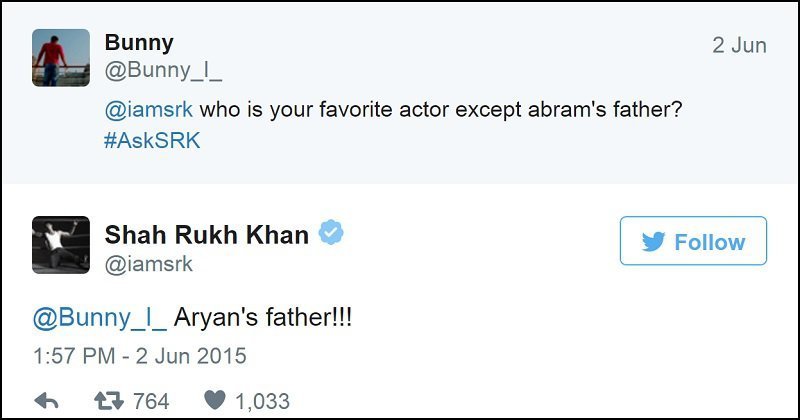
Task: Open the #AskSRK hashtag link
Action: (x=152, y=140)
